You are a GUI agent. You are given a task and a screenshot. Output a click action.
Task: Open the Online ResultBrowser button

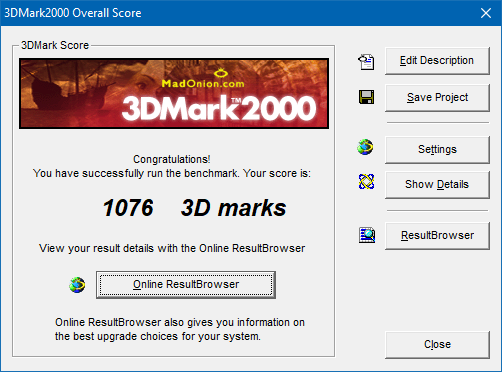[186, 285]
